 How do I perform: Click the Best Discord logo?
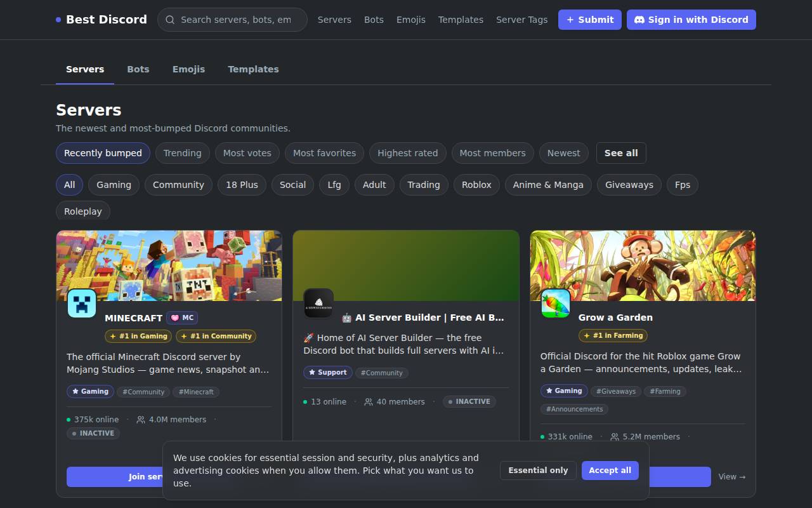click(101, 20)
